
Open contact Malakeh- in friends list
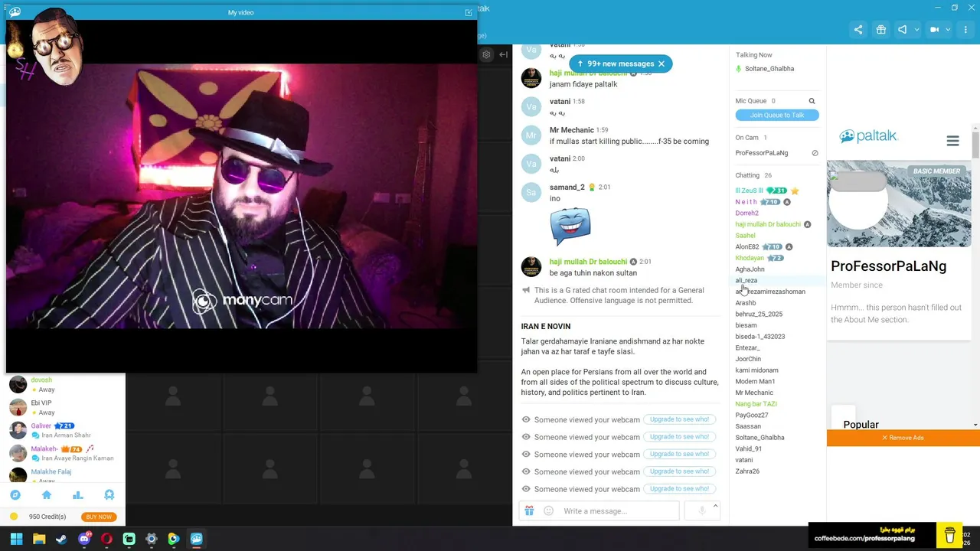click(44, 448)
